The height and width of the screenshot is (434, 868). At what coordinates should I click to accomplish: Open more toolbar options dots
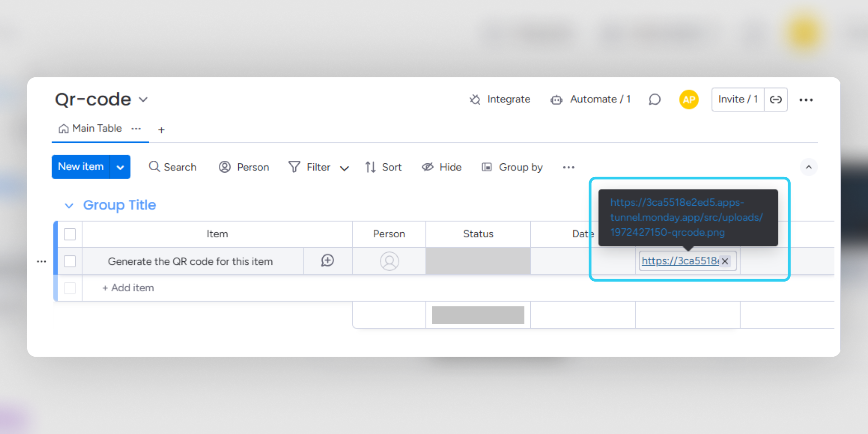(569, 167)
